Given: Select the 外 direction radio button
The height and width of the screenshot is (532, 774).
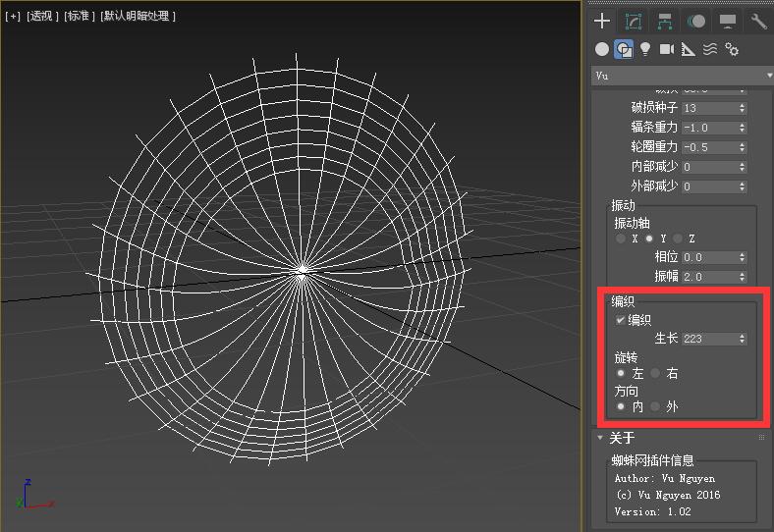Looking at the screenshot, I should click(655, 406).
